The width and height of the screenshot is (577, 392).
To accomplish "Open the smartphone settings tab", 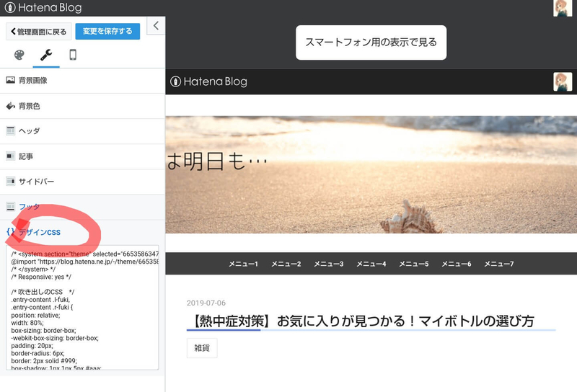I will pyautogui.click(x=73, y=55).
